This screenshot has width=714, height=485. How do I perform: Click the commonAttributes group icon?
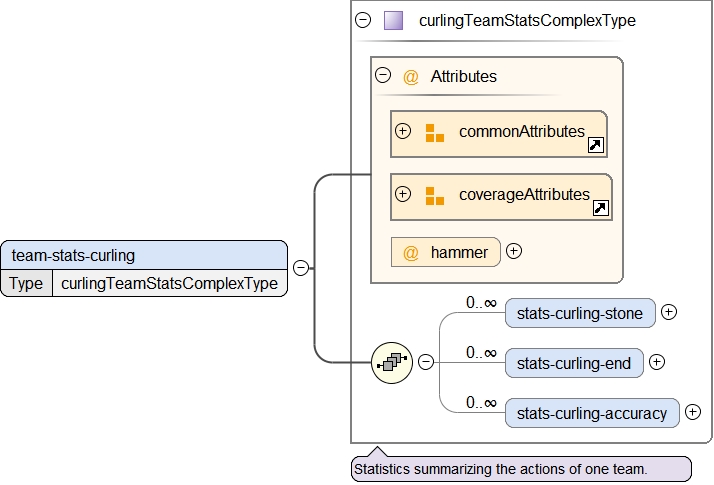coord(434,133)
